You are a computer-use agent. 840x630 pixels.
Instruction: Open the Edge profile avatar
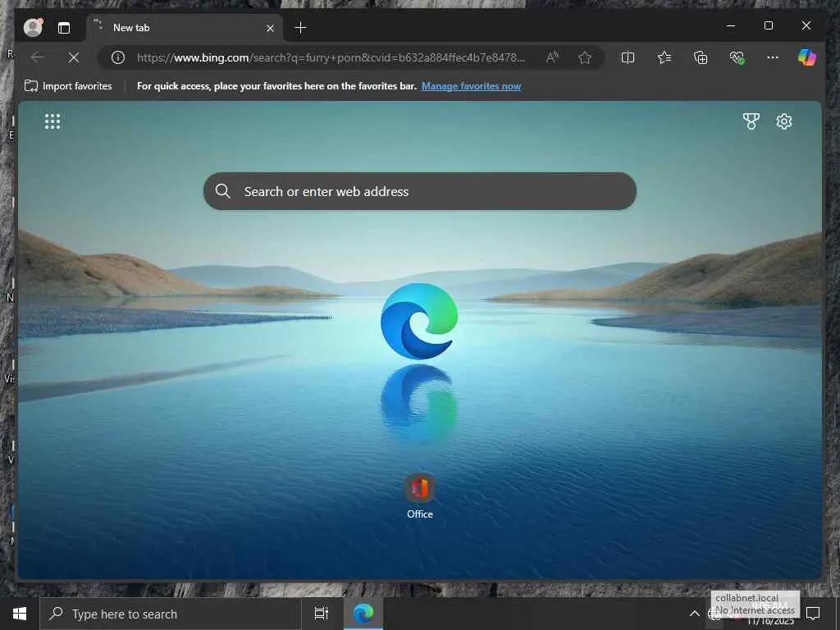[x=33, y=27]
